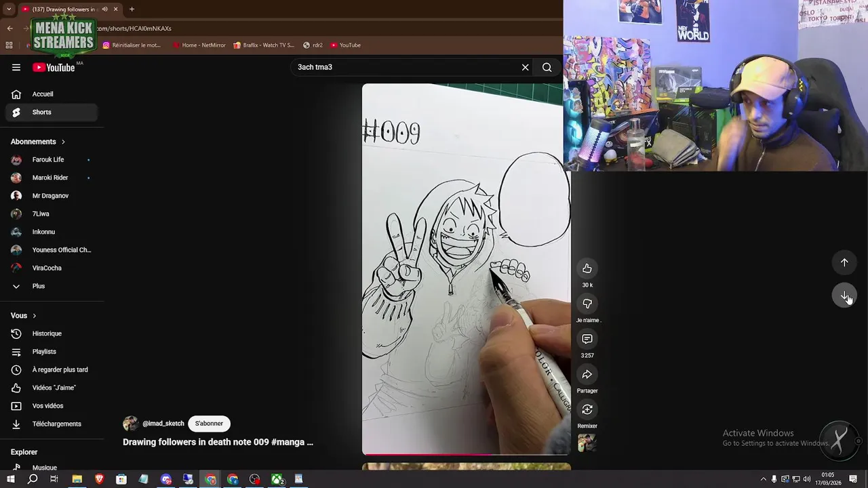
Task: Open comments with 3 257 count
Action: [587, 339]
